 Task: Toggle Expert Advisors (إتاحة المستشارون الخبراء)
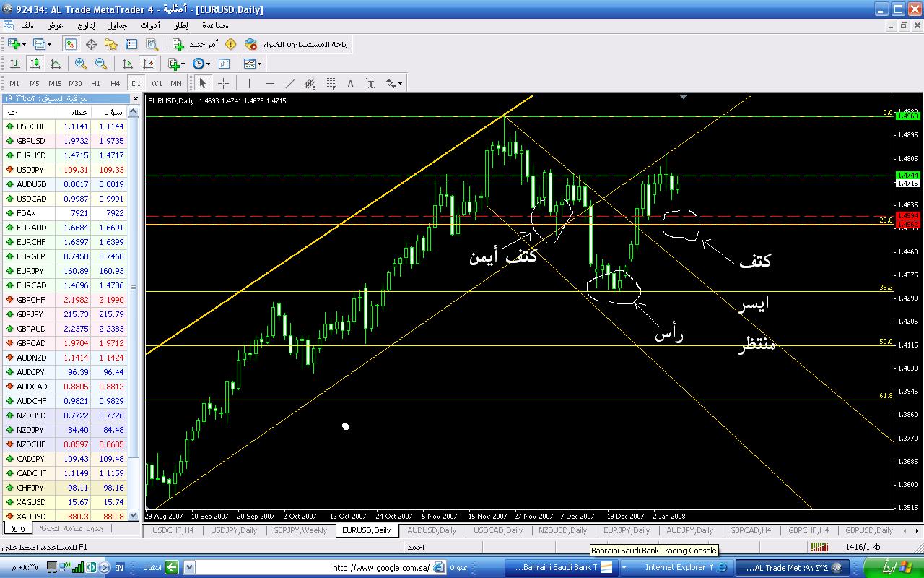296,44
